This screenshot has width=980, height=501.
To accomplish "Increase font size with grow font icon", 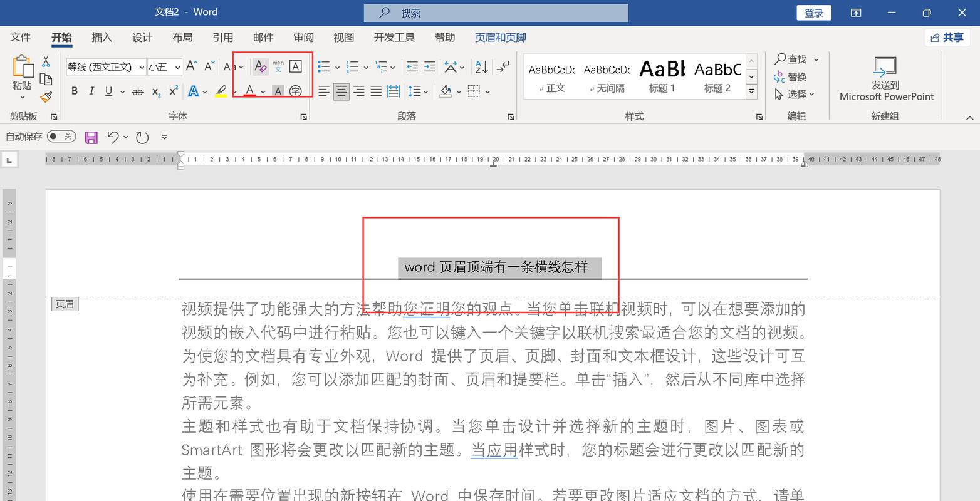I will pyautogui.click(x=192, y=66).
